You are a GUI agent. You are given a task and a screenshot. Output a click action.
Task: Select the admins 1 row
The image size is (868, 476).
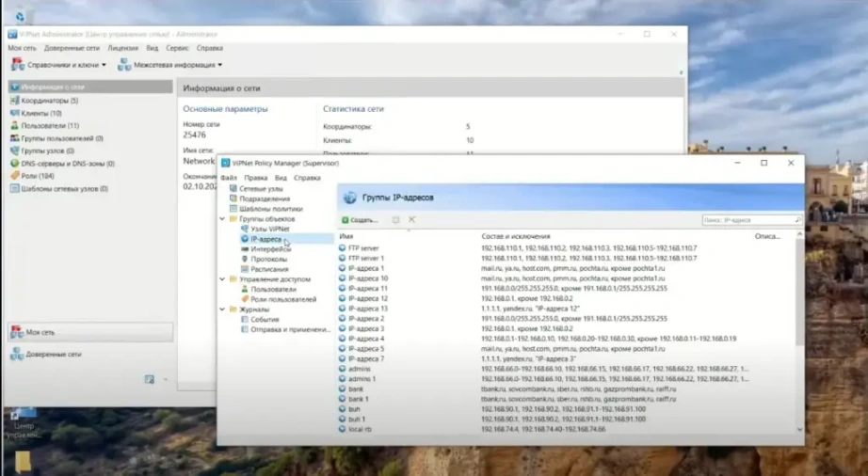(x=568, y=379)
